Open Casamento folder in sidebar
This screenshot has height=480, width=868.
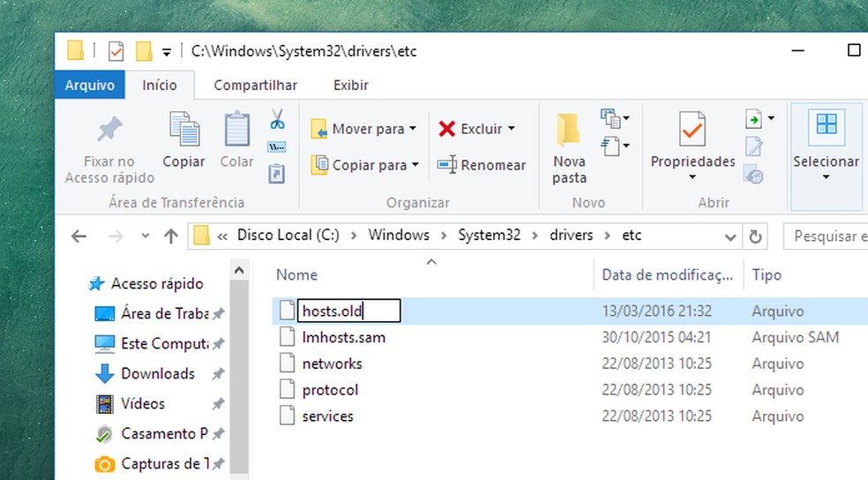[x=164, y=433]
